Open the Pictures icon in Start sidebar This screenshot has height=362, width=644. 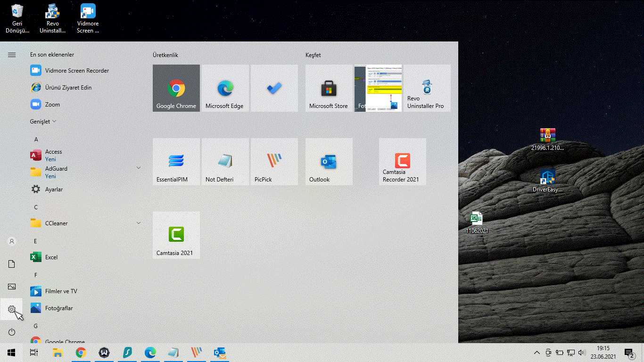(x=12, y=287)
